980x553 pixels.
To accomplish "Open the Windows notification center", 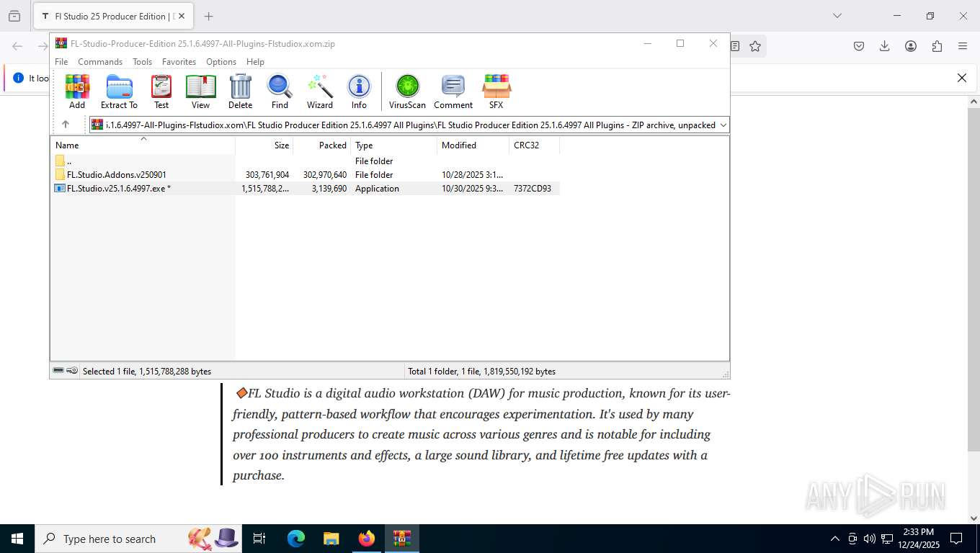I will [x=956, y=539].
